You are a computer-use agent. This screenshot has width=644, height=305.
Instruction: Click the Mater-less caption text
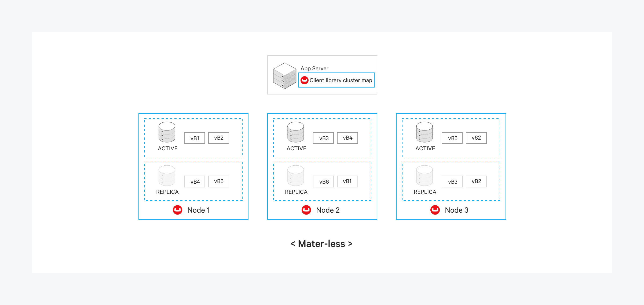pyautogui.click(x=321, y=244)
